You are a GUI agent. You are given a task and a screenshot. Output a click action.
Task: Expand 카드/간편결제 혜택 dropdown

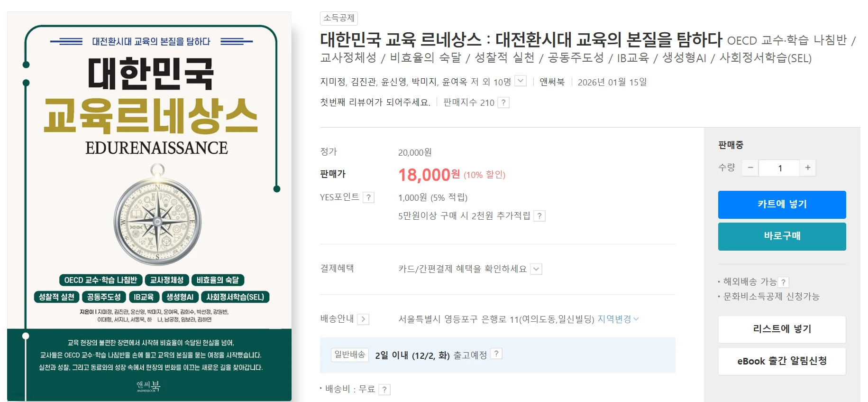pos(536,269)
